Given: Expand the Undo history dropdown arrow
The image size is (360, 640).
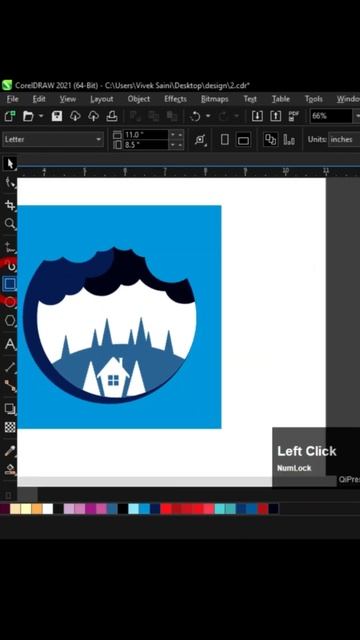Looking at the screenshot, I should point(208,116).
